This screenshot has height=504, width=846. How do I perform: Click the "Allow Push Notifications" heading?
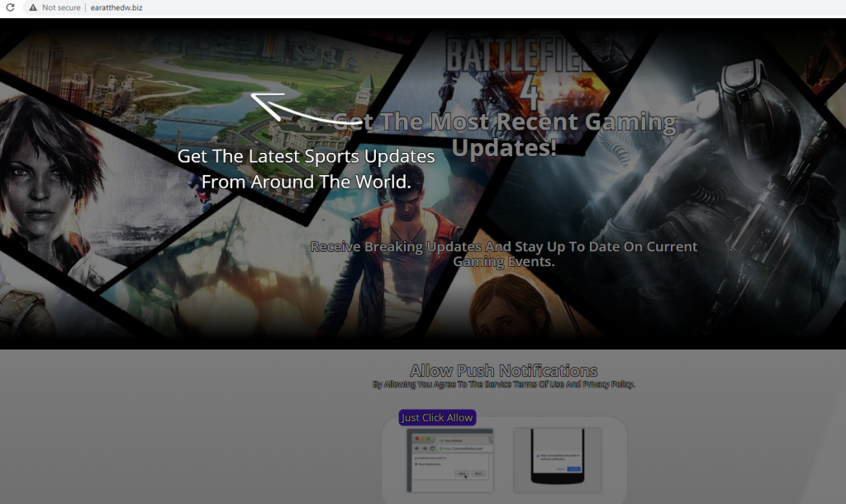click(x=503, y=370)
